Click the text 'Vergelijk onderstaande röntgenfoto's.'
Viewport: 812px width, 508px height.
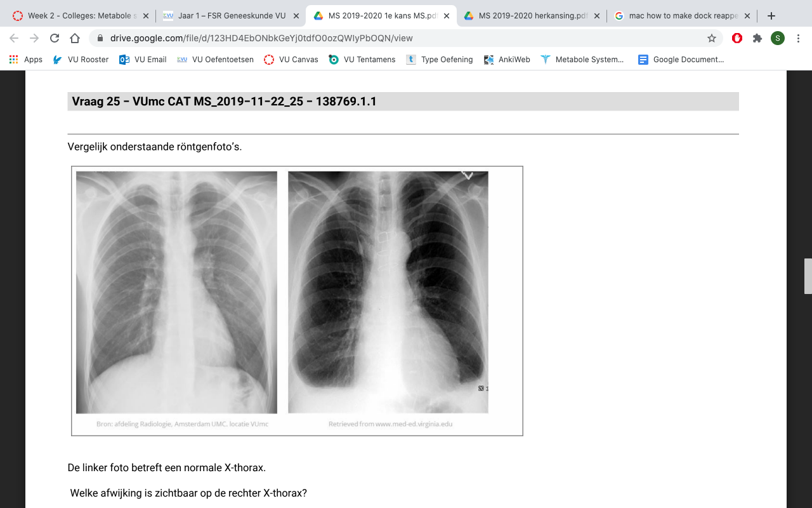(155, 147)
